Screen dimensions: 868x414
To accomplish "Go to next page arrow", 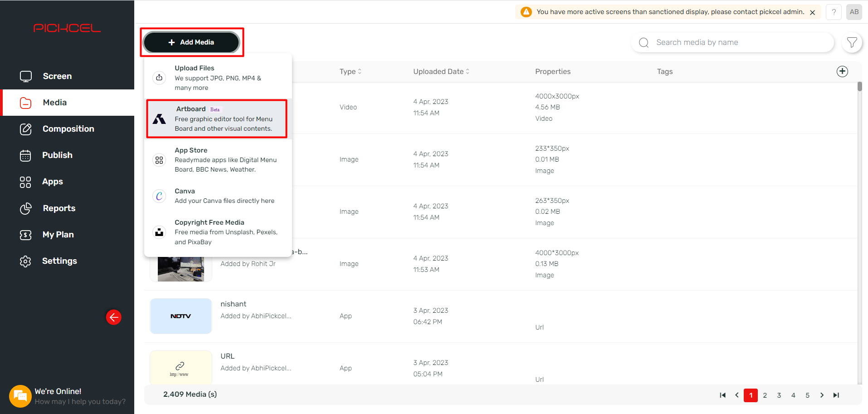I will [822, 395].
